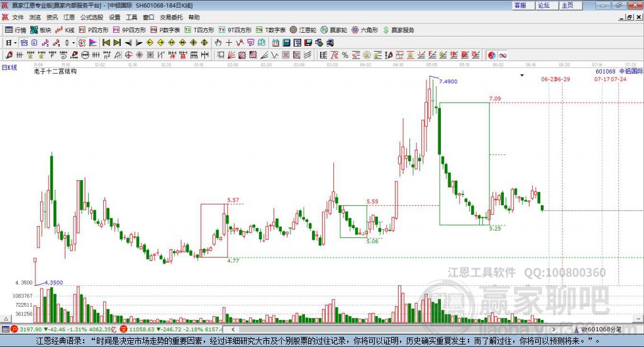Image resolution: width=644 pixels, height=347 pixels.
Task: Toggle the pink flag icon
Action: pos(93,43)
